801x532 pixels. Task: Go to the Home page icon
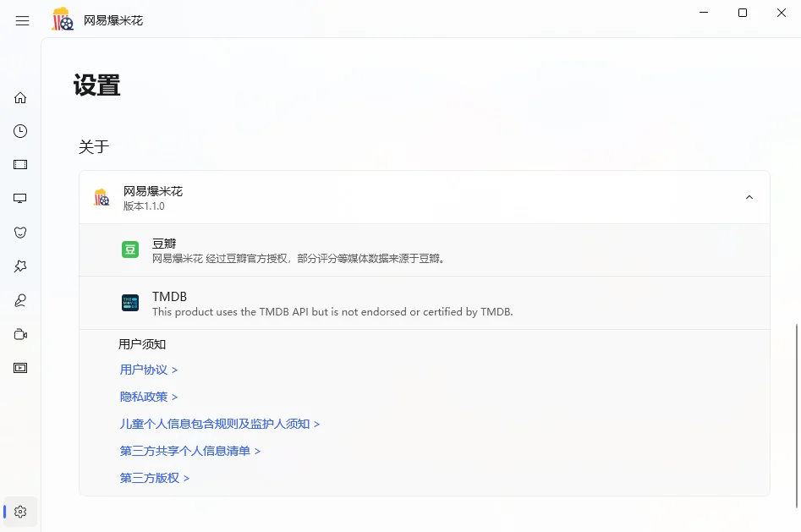point(20,97)
